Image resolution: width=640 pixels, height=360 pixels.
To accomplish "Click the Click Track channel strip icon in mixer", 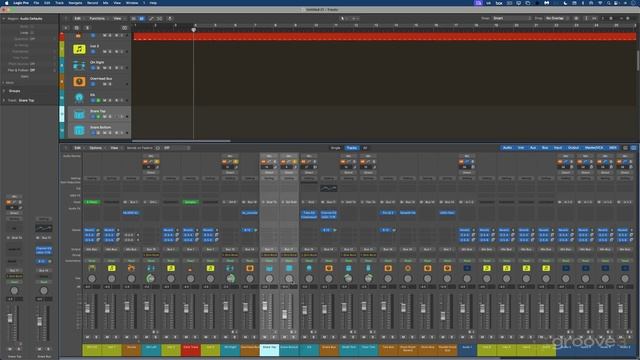I will [x=190, y=269].
